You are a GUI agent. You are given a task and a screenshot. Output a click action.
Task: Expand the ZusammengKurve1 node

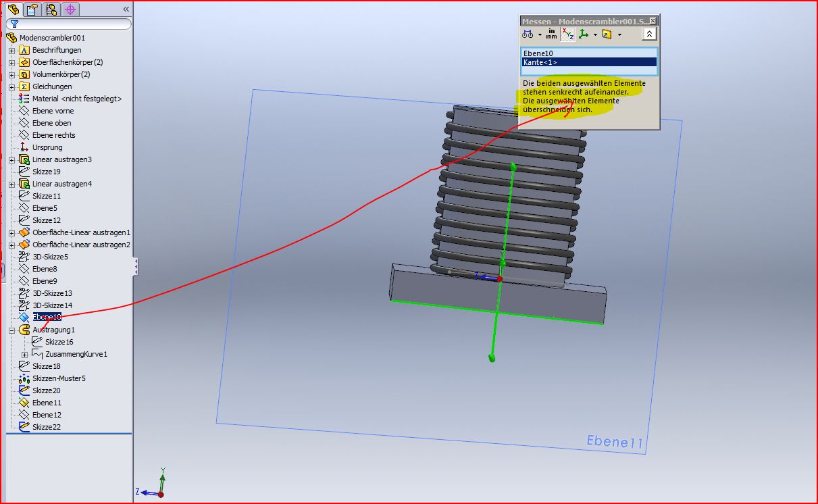[24, 355]
